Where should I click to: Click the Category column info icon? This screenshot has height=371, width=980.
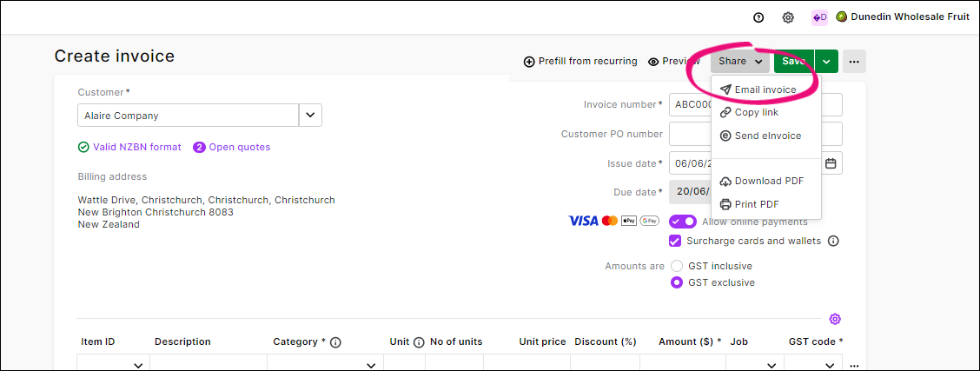[x=335, y=342]
